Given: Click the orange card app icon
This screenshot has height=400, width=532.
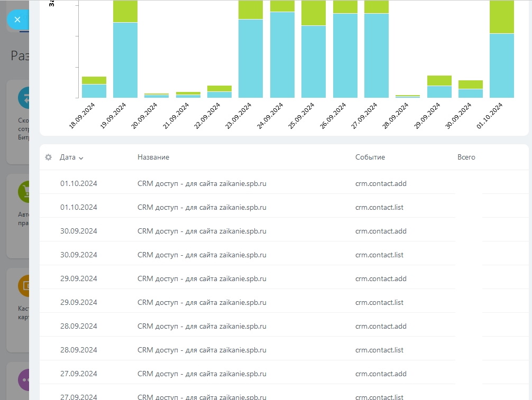Looking at the screenshot, I should coord(24,286).
